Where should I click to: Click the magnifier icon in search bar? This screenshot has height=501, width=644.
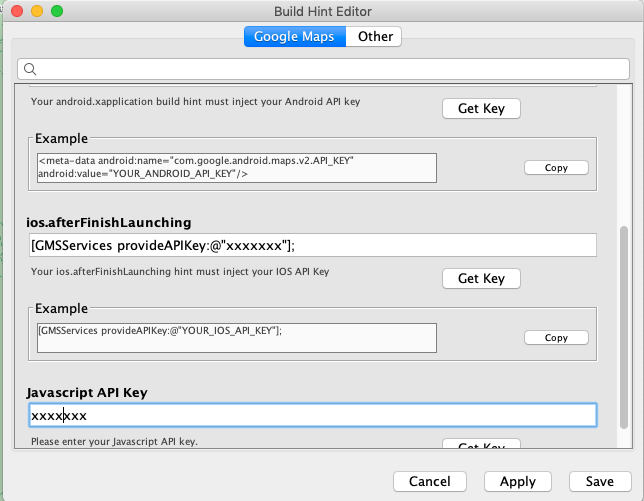pos(29,69)
